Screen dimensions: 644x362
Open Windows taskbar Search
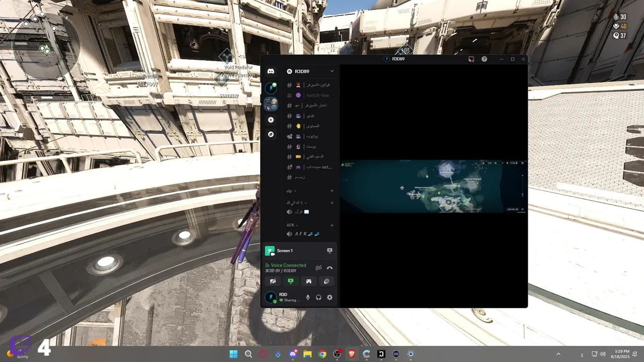coord(248,354)
